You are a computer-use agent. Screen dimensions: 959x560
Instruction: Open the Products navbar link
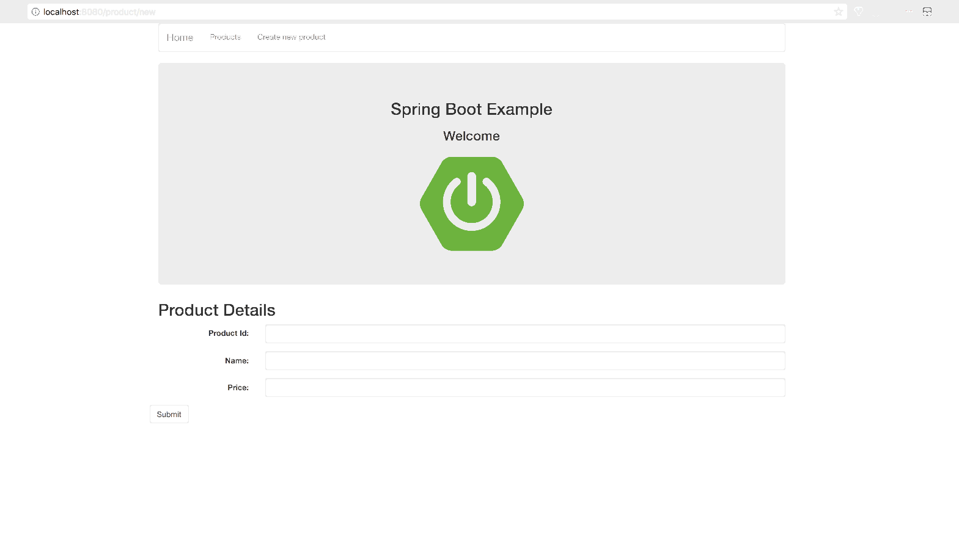click(x=226, y=37)
